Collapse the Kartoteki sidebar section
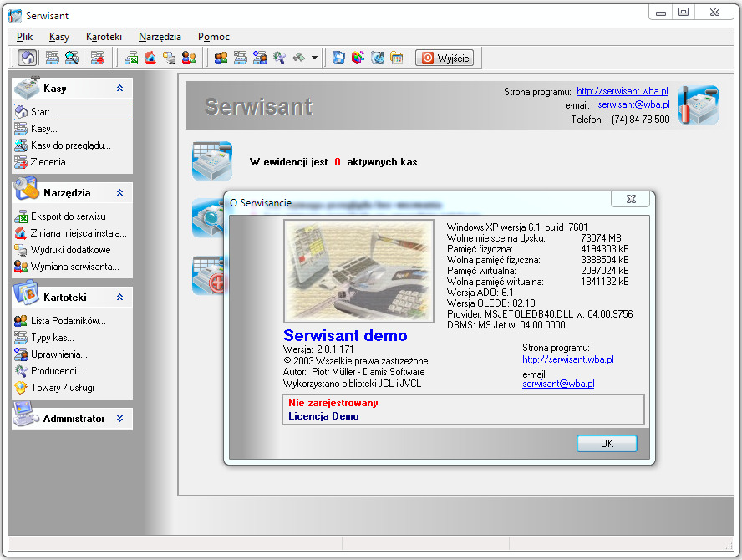The height and width of the screenshot is (560, 742). pos(119,298)
